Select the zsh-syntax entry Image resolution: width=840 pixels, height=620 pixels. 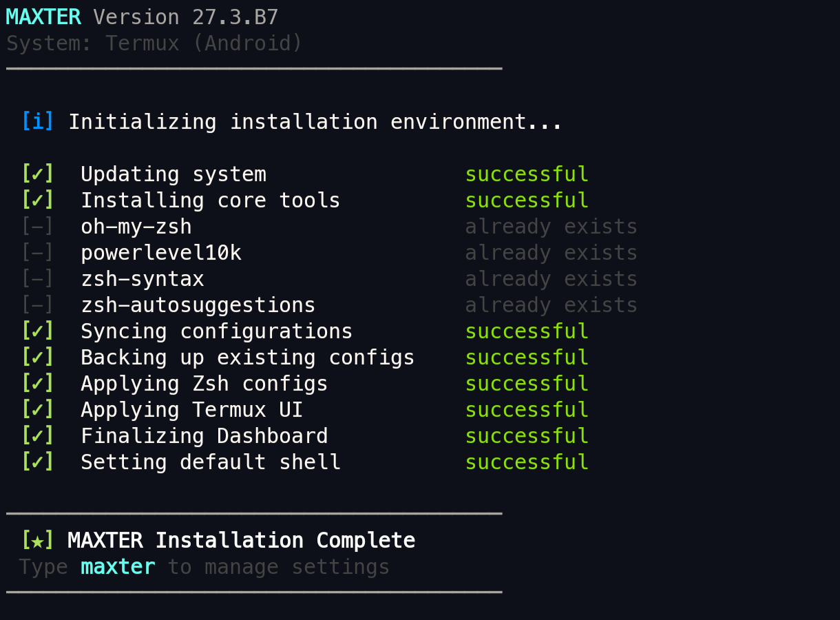[x=143, y=279]
